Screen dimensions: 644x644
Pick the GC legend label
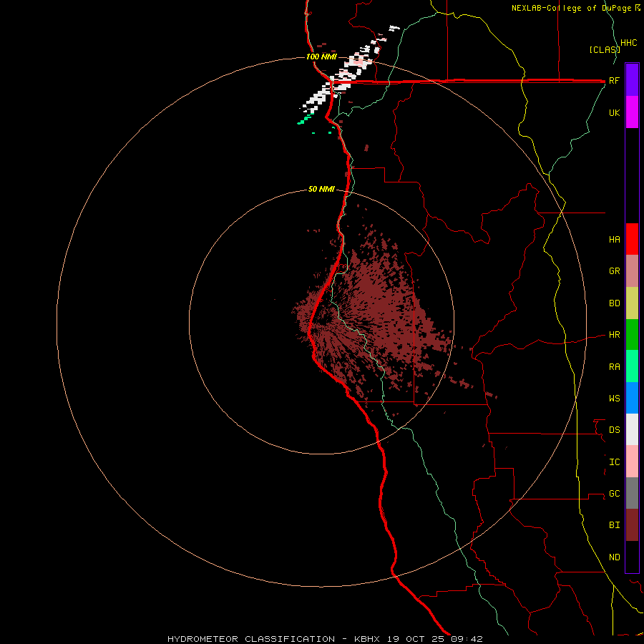615,493
